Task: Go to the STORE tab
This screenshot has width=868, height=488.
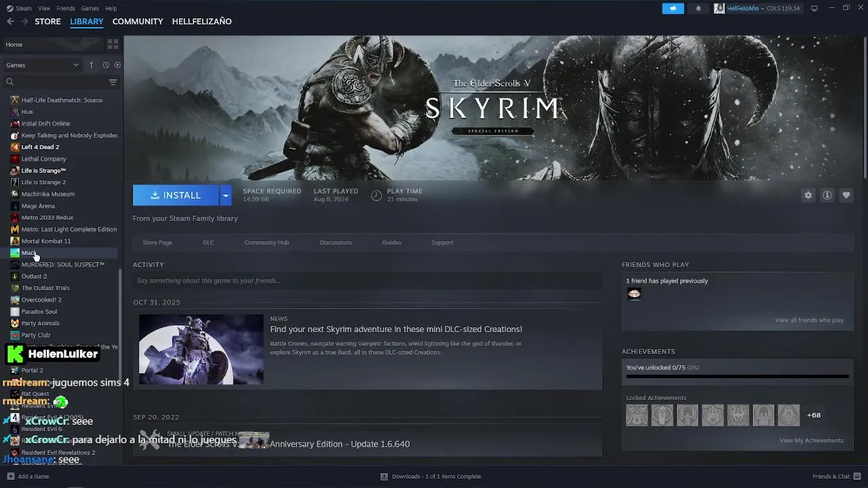Action: 47,22
